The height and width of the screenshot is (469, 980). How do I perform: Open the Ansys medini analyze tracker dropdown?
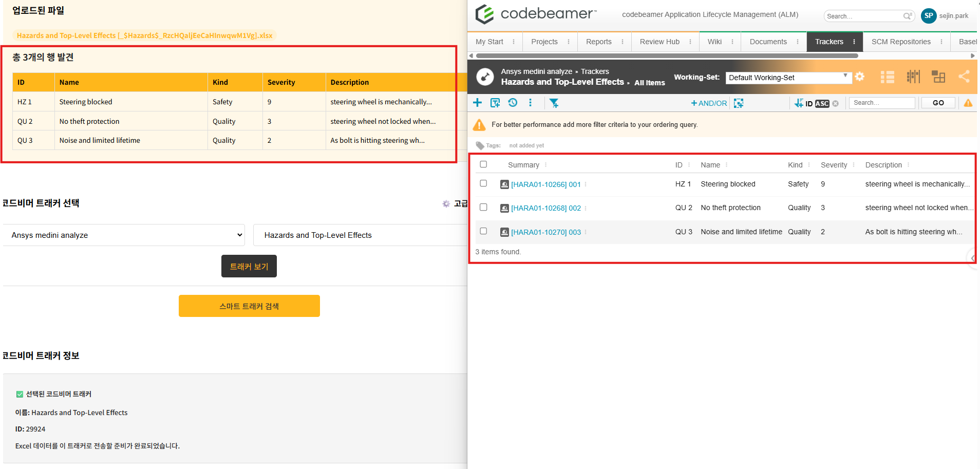point(125,235)
